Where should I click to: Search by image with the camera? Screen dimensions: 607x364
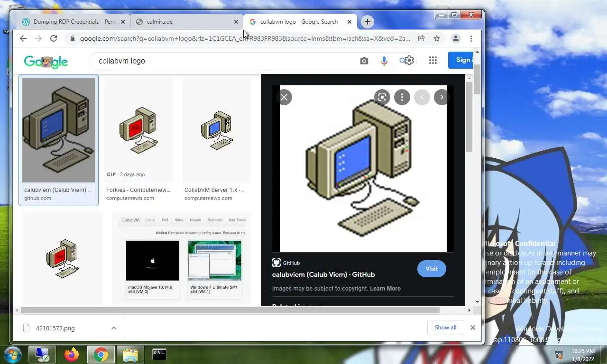pyautogui.click(x=364, y=61)
